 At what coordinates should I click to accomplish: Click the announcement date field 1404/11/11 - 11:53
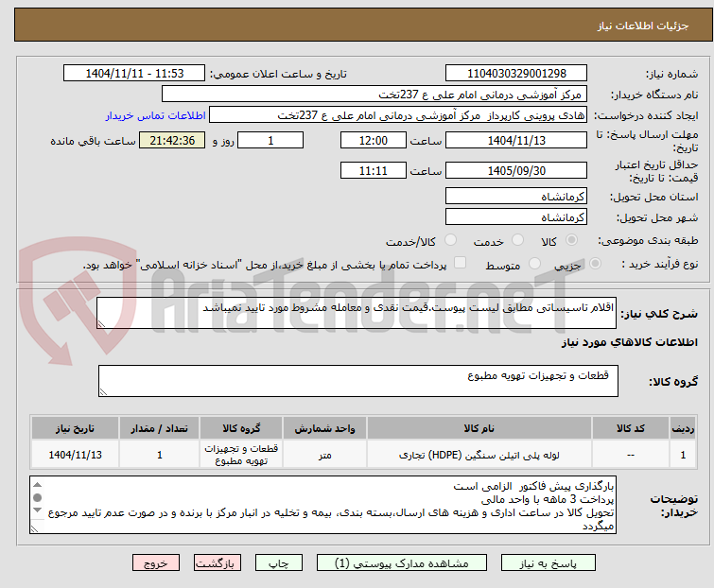[x=134, y=74]
